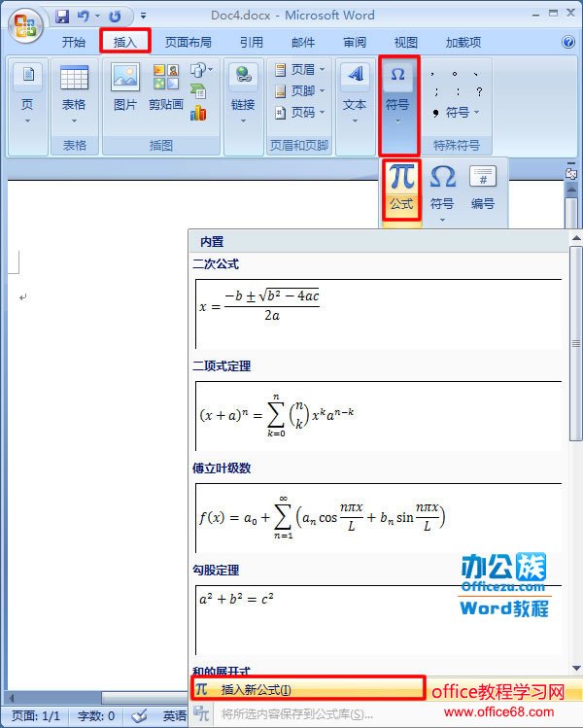This screenshot has width=583, height=728.
Task: Insert a 图片 picture
Action: 125,88
